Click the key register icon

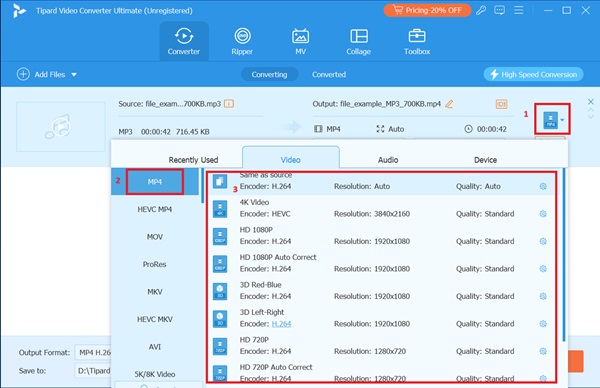[481, 10]
